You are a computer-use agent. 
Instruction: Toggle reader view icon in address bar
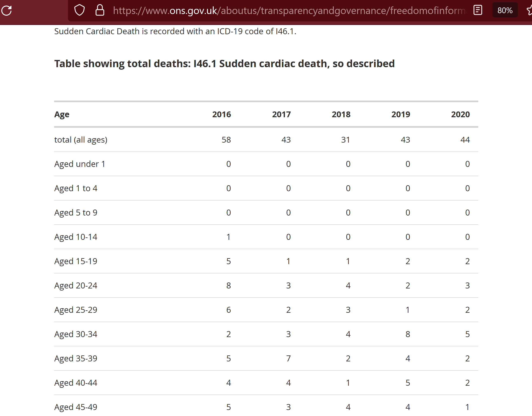pos(478,10)
